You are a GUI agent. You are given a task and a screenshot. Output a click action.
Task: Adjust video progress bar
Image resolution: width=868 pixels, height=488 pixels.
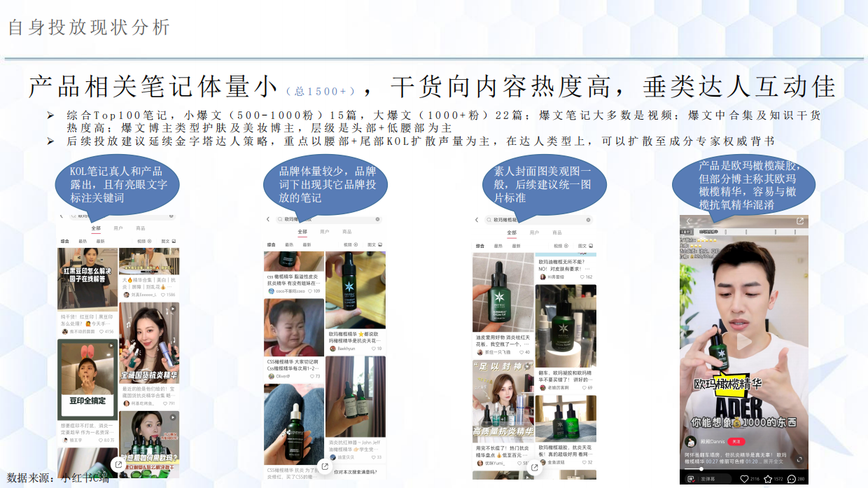click(744, 469)
